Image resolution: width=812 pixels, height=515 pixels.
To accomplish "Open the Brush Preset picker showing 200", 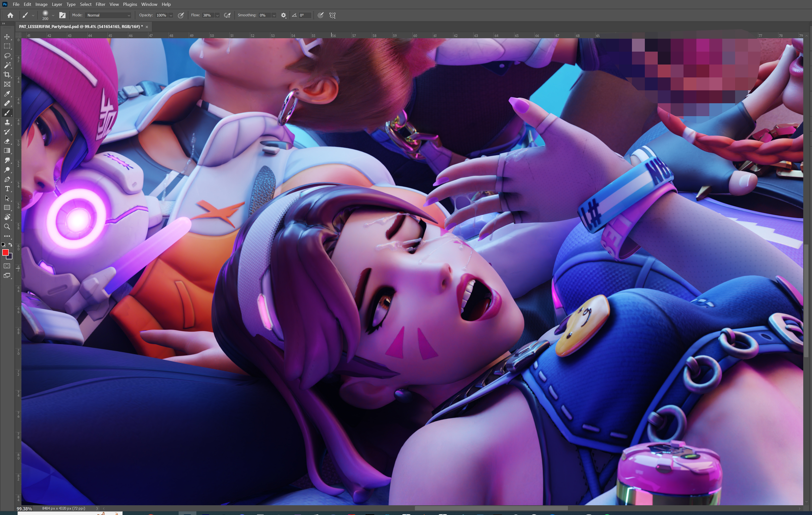I will 47,15.
